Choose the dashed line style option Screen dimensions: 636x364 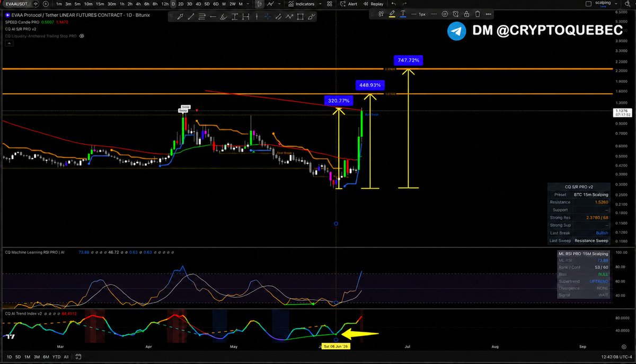(434, 14)
